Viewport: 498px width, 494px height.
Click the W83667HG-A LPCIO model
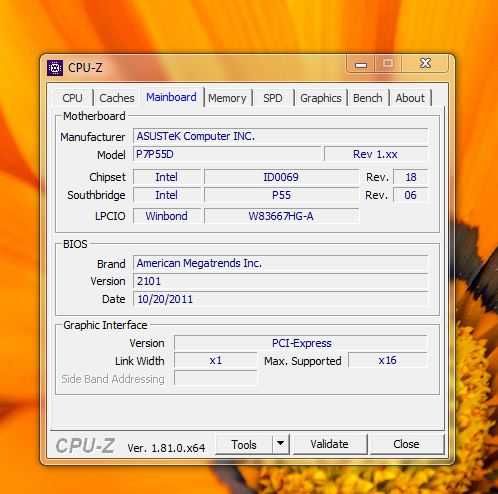[x=281, y=216]
